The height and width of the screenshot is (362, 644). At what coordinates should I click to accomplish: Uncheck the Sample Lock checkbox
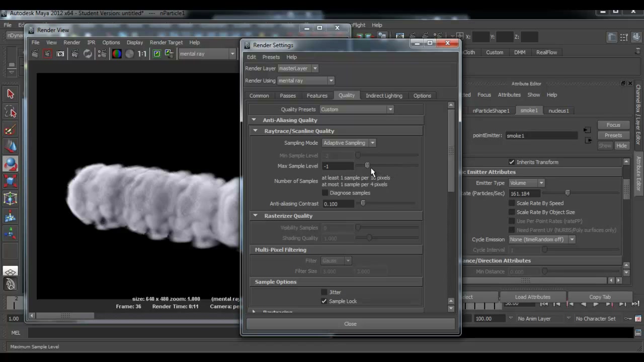click(324, 301)
